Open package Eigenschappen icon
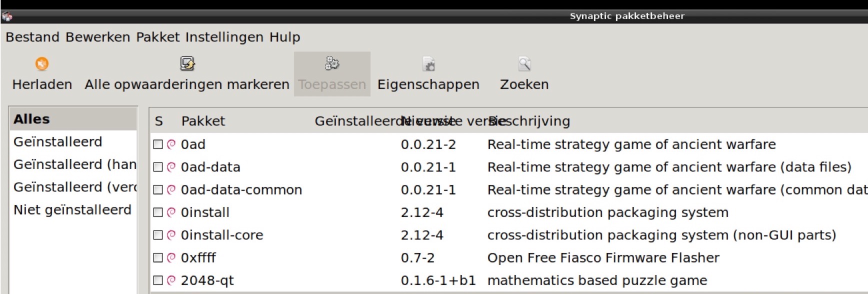The width and height of the screenshot is (868, 294). pyautogui.click(x=428, y=64)
